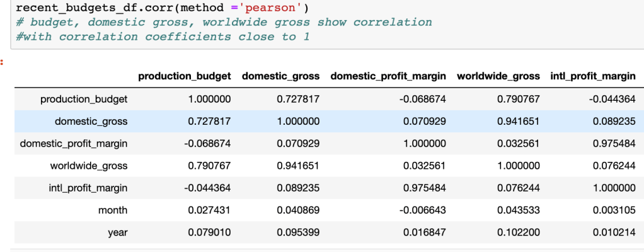This screenshot has height=252, width=644.
Task: Click the 0.790767 value in the production_budget row
Action: tap(521, 100)
